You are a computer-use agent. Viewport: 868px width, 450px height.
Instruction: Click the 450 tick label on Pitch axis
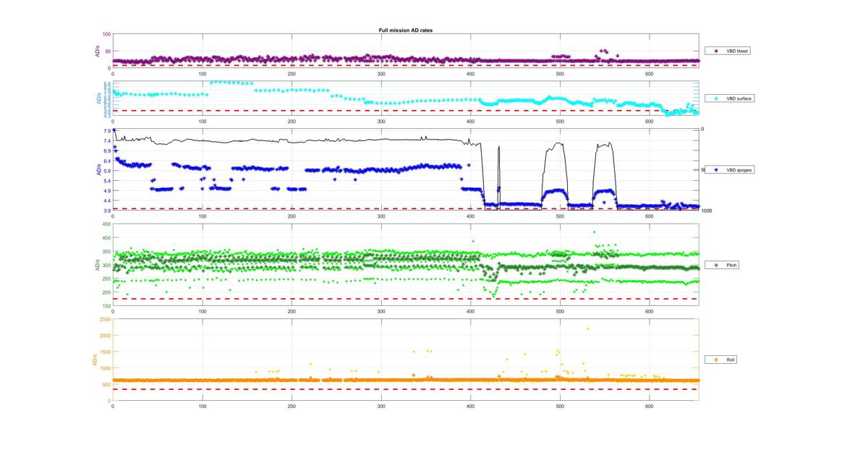106,224
